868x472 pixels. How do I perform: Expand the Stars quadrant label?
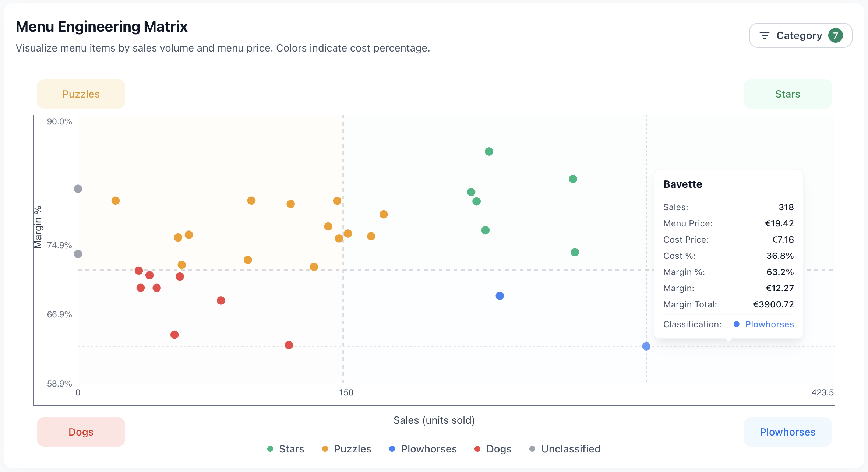click(x=787, y=94)
